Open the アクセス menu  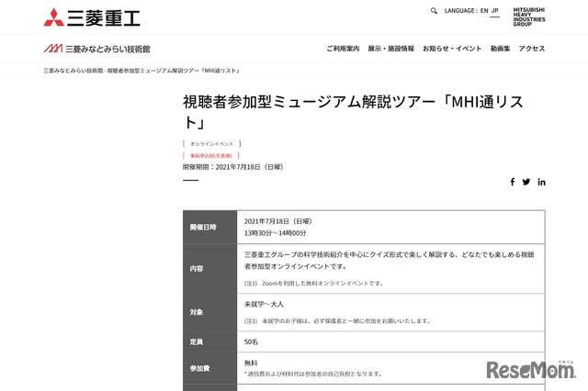[532, 49]
